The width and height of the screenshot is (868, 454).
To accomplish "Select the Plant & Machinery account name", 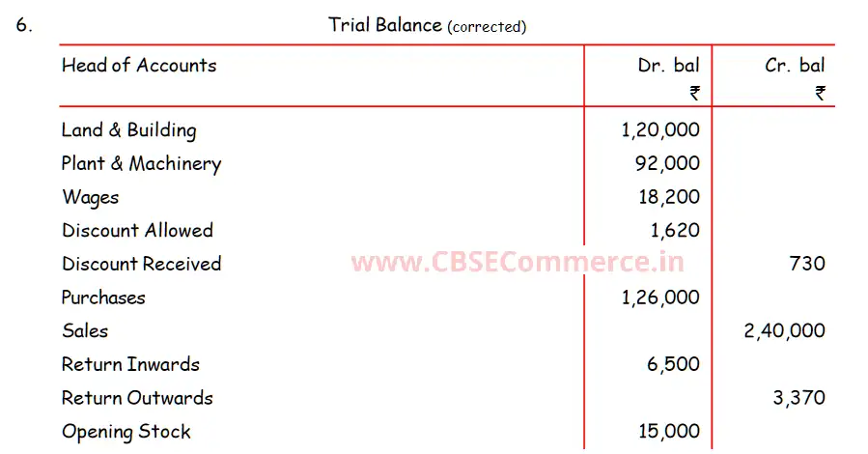I will pos(141,164).
